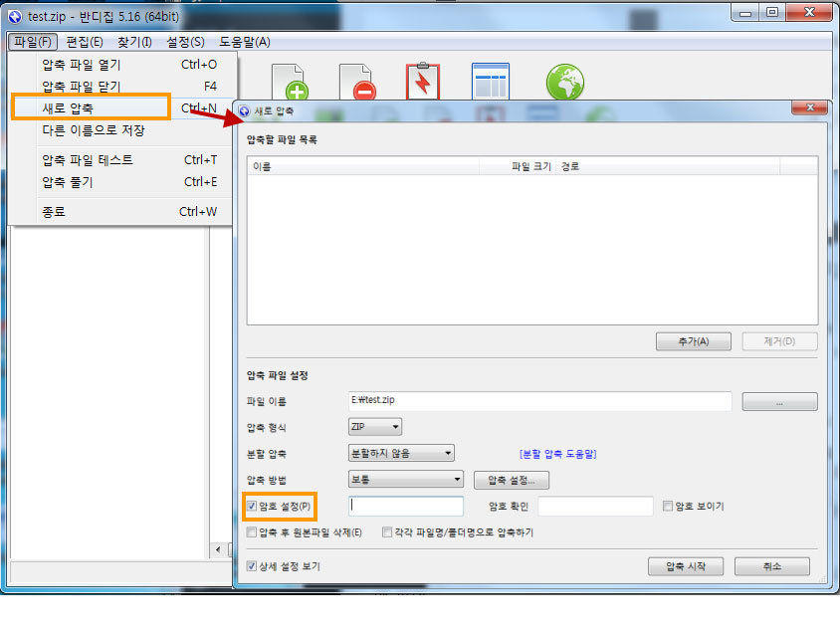Click the Bandizip icon in main title bar
The image size is (840, 633).
click(15, 17)
